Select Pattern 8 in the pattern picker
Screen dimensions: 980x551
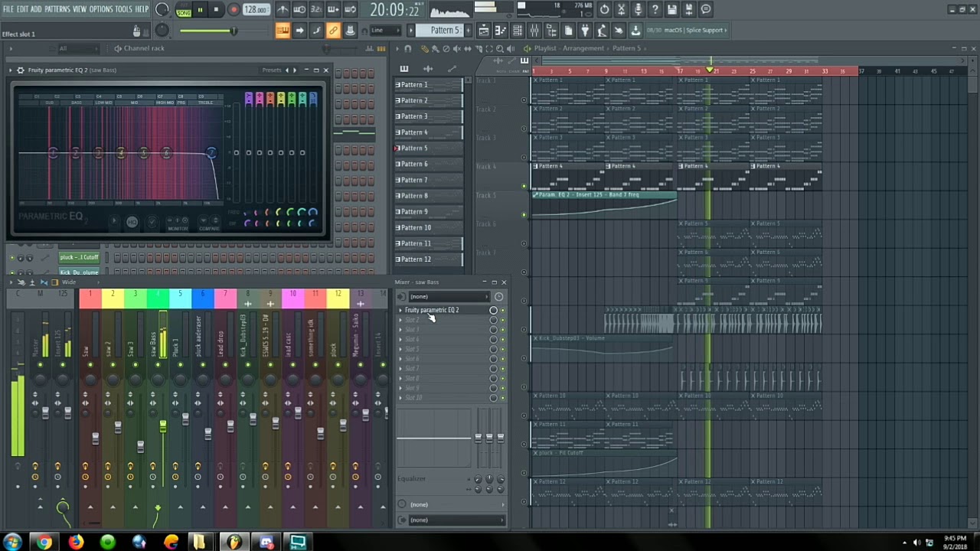pos(430,196)
